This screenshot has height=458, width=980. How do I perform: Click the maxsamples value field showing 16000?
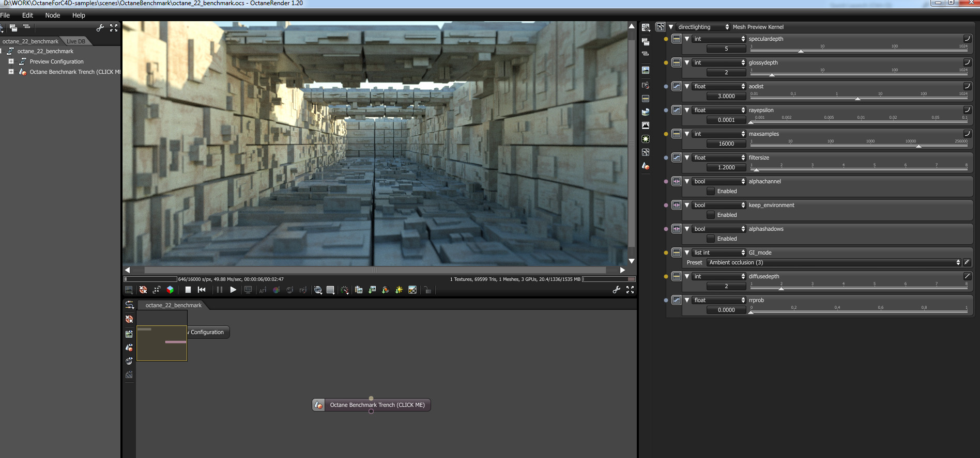point(726,144)
